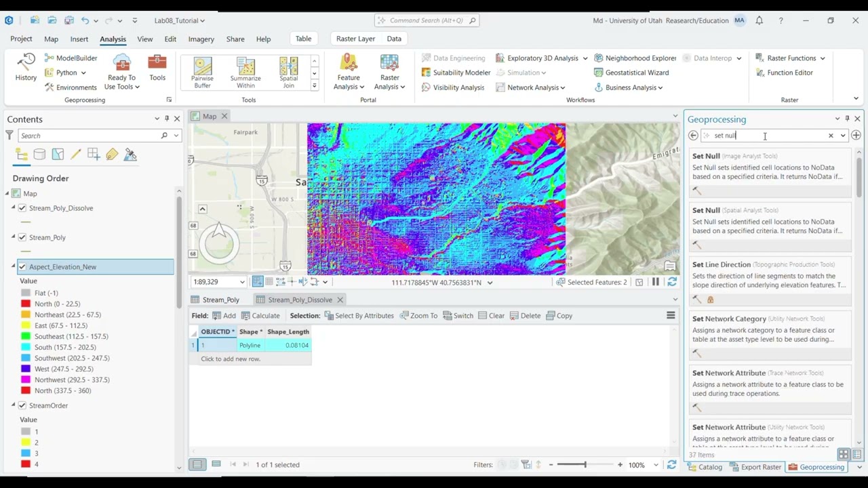Run Pairwise Buffer tool
Screen dimensions: 868x488
pos(202,73)
